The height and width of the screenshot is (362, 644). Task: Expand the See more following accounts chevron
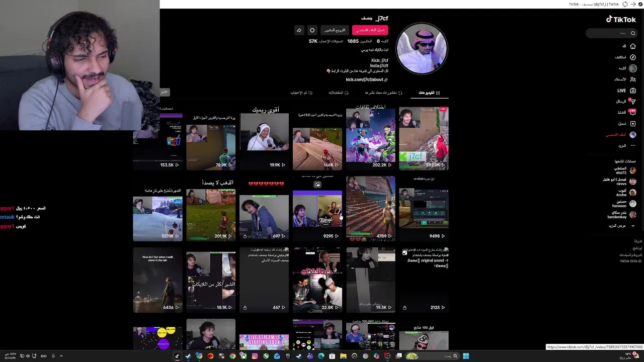(633, 226)
